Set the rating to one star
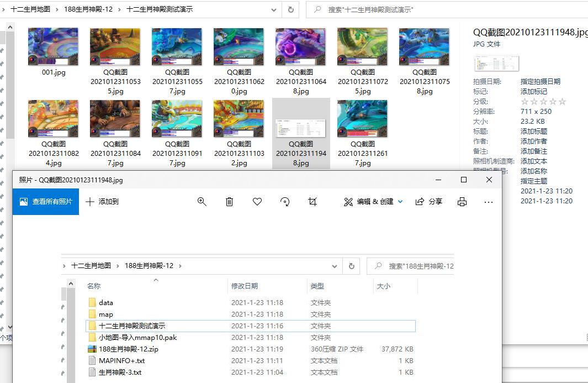This screenshot has width=588, height=383. 525,101
